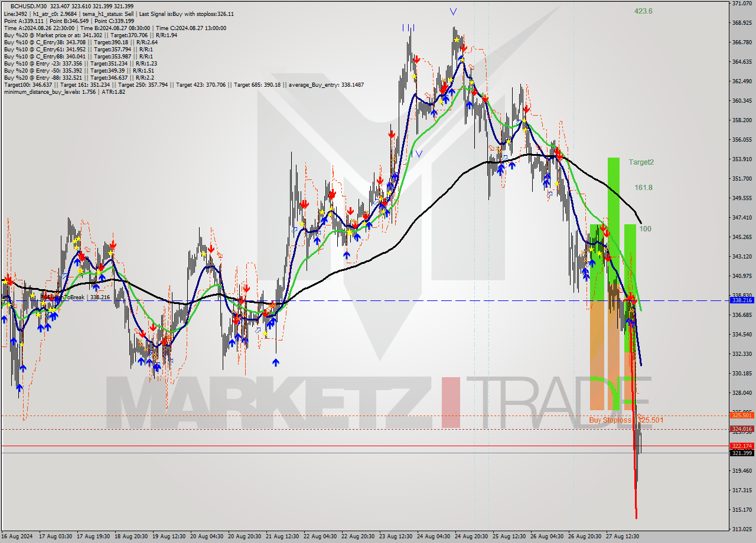Click the 'Time A:2024.08.26 22:30:00' info line
756x543 pixels.
point(115,28)
